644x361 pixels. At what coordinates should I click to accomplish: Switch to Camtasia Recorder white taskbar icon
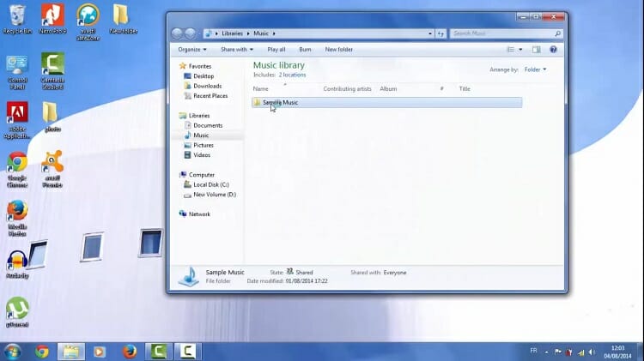coord(187,352)
